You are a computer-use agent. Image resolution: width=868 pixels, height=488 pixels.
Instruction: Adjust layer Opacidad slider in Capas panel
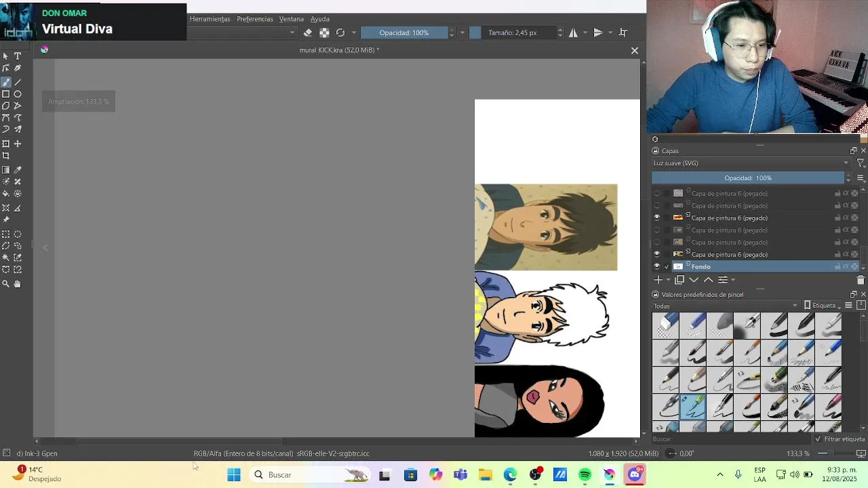pos(748,178)
